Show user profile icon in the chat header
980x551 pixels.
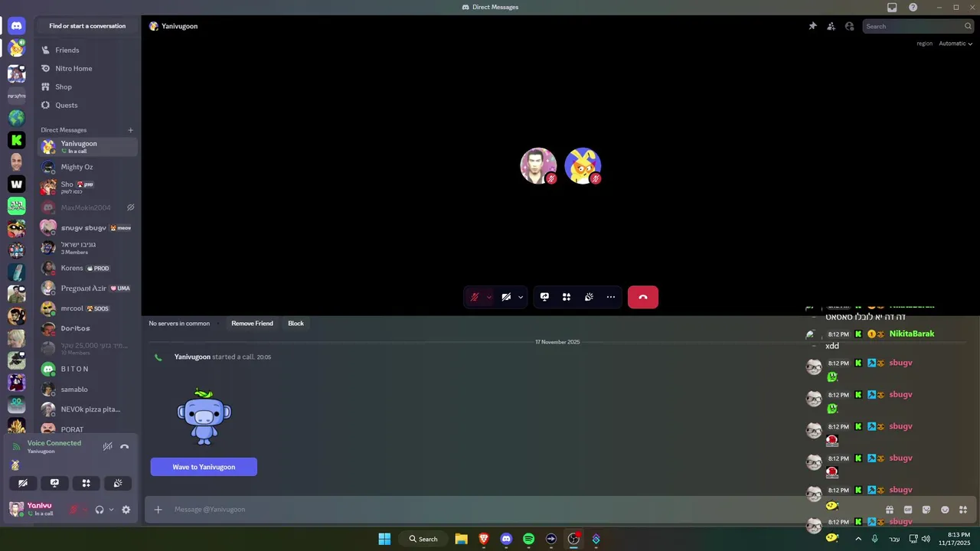coord(849,26)
